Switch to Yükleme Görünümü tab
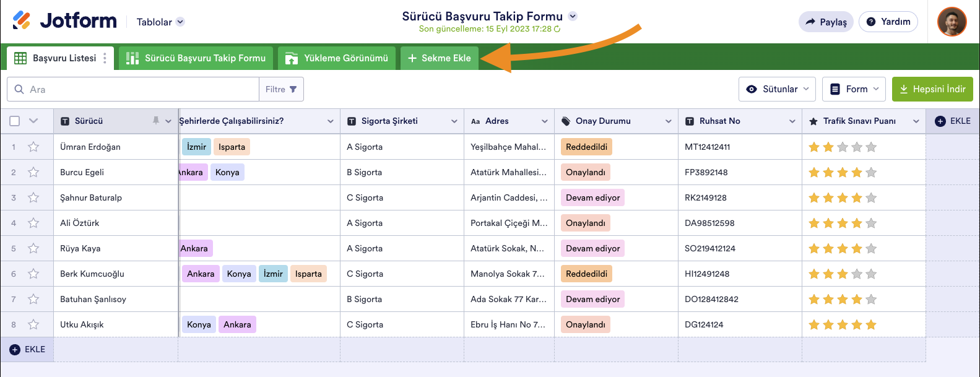 (336, 58)
